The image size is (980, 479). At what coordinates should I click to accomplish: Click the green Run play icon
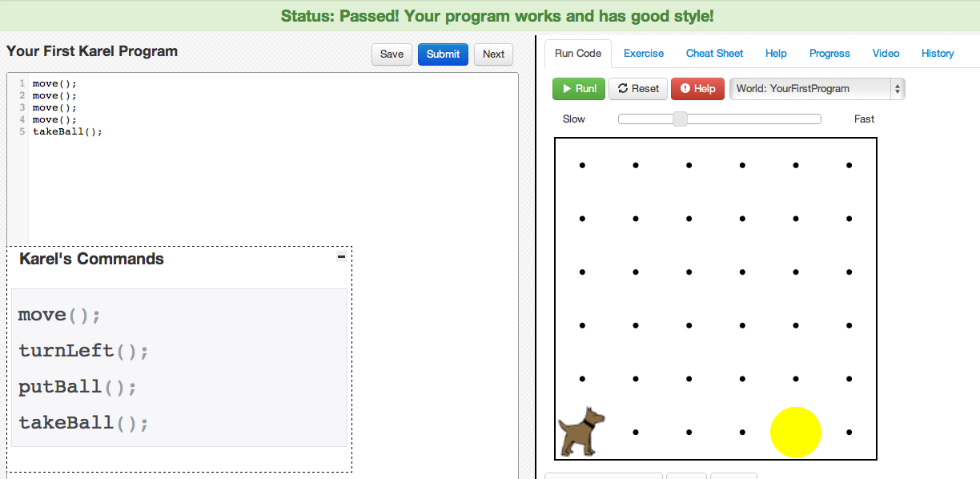[x=565, y=89]
